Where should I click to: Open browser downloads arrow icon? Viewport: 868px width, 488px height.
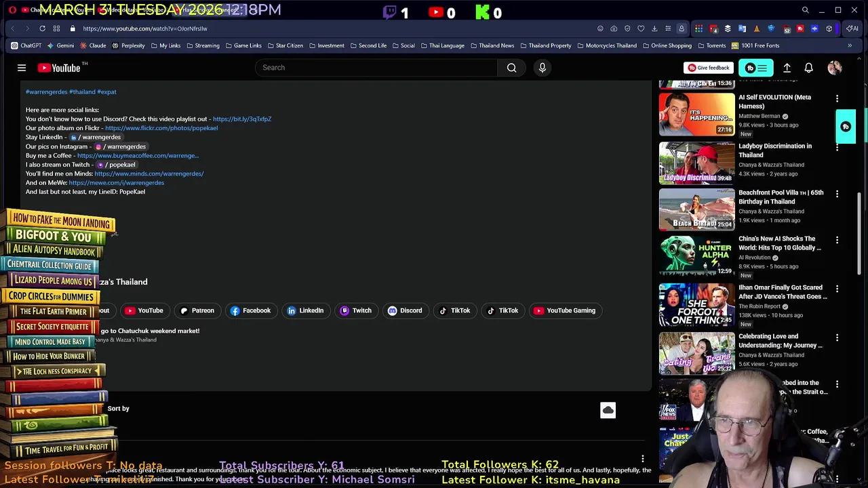(654, 28)
